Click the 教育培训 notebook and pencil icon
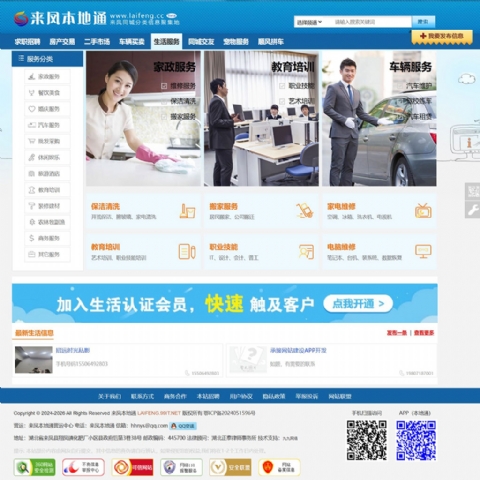The height and width of the screenshot is (480, 480). (x=187, y=252)
